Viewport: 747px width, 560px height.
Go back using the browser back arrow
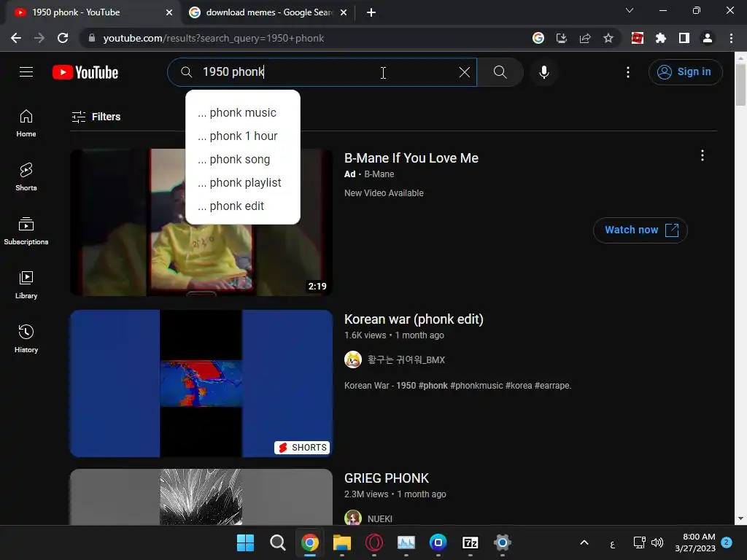click(16, 38)
